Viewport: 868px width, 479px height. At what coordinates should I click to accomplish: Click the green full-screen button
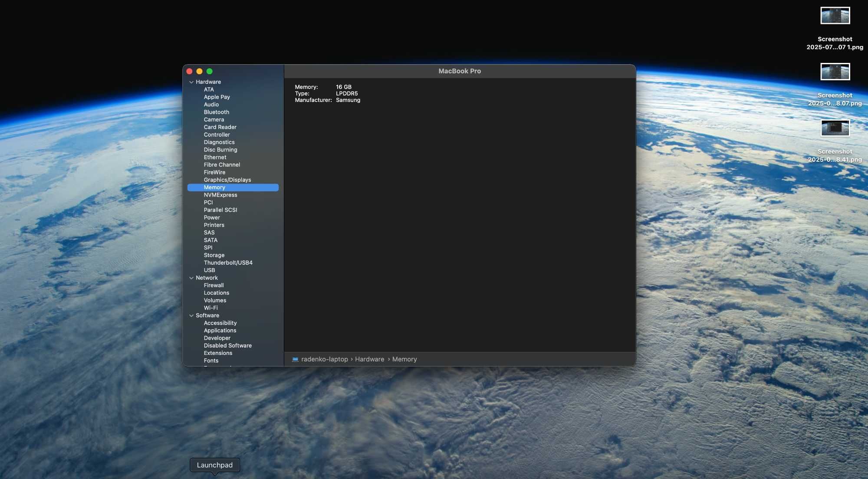coord(210,72)
